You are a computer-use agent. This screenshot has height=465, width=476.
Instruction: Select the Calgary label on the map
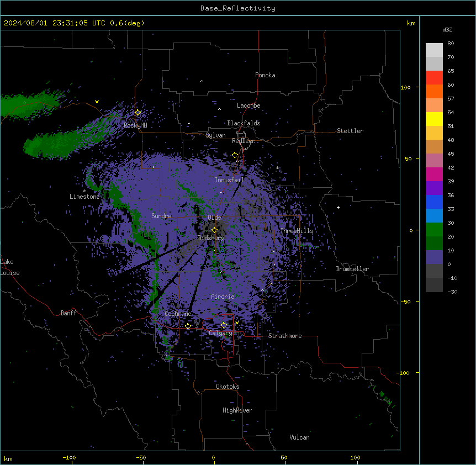[221, 333]
